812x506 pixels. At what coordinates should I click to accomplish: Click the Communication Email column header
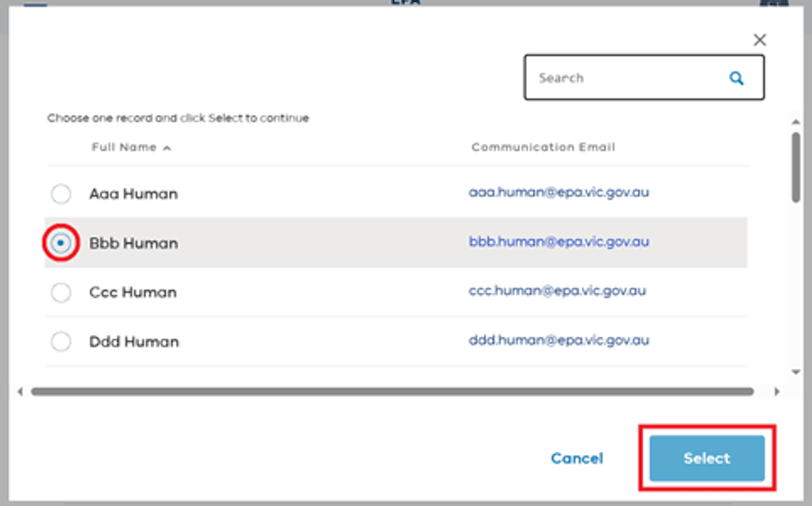pos(543,147)
